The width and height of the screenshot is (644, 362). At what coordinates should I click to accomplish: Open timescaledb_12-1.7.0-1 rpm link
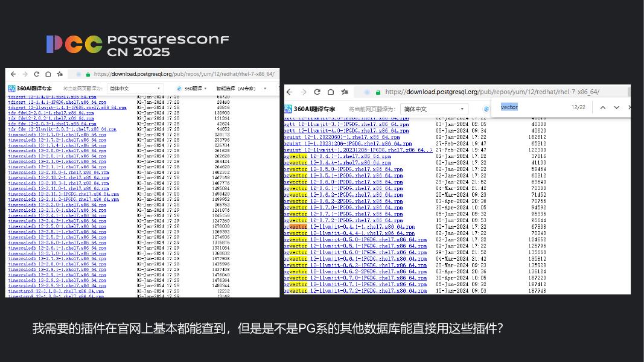(57, 134)
